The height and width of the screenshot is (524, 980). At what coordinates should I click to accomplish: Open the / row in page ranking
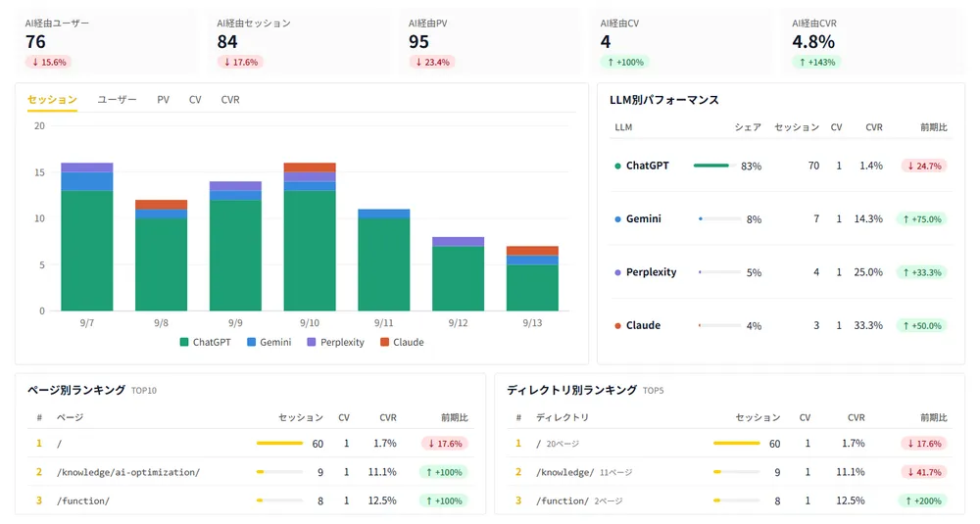tap(251, 444)
